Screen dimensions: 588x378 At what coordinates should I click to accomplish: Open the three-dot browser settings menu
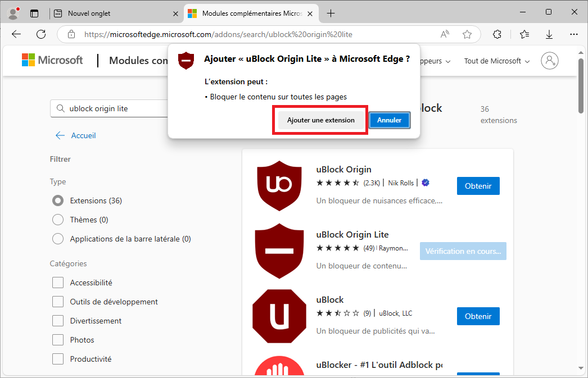tap(573, 34)
